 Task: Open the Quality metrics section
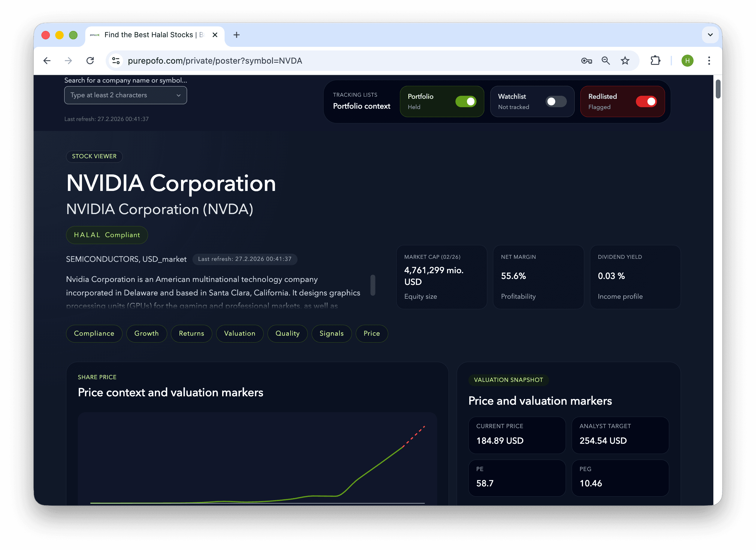coord(287,333)
